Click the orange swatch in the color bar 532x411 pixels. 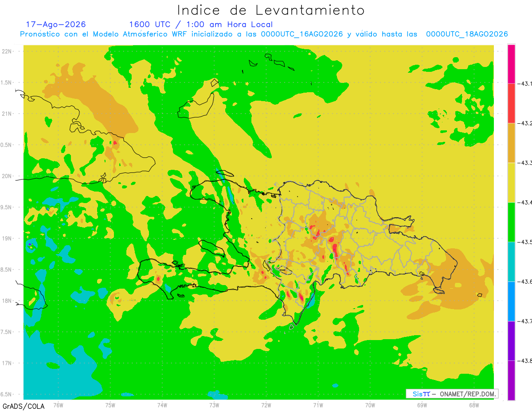click(511, 143)
